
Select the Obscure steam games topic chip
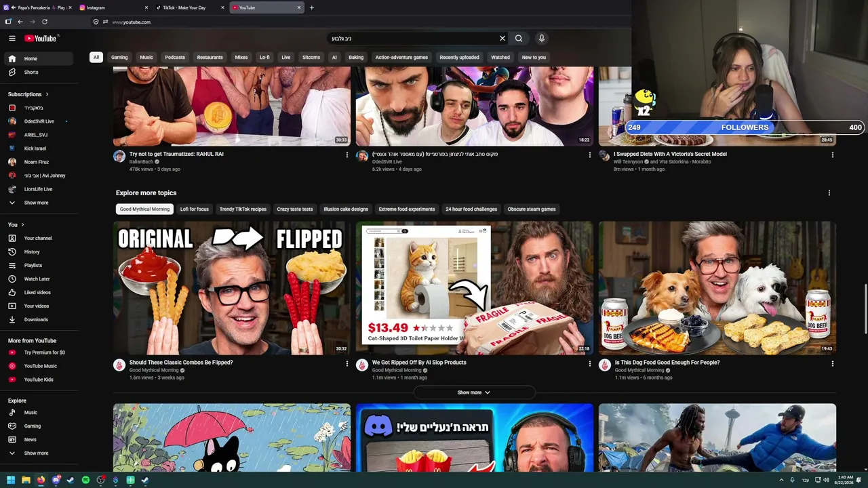click(x=532, y=209)
